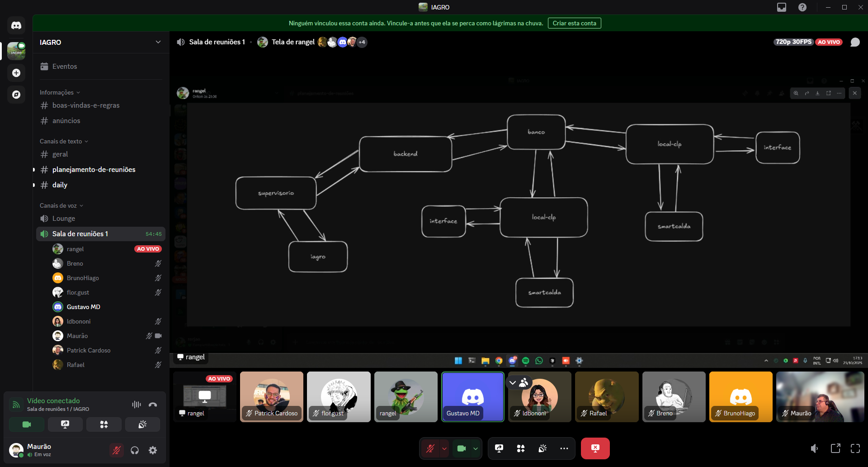Open soundboard from left voice panel
Image resolution: width=868 pixels, height=467 pixels.
click(x=142, y=424)
